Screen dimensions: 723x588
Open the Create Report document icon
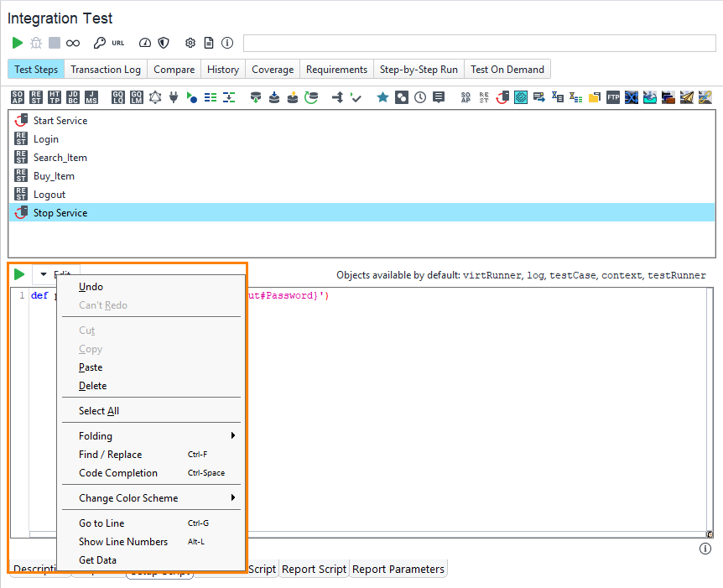click(x=208, y=42)
